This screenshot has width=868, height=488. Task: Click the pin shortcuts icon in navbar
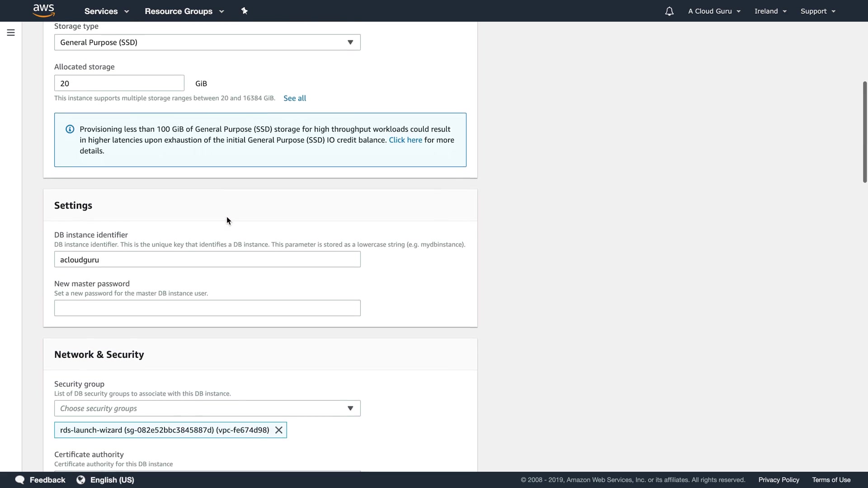click(245, 11)
